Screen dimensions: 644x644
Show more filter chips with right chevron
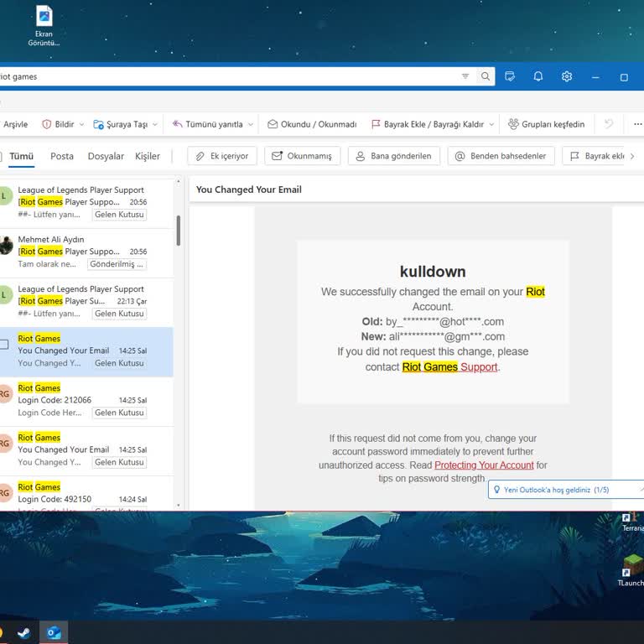tap(632, 156)
